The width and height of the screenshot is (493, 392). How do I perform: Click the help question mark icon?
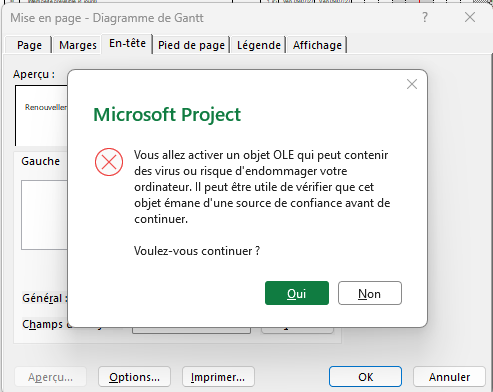[425, 17]
